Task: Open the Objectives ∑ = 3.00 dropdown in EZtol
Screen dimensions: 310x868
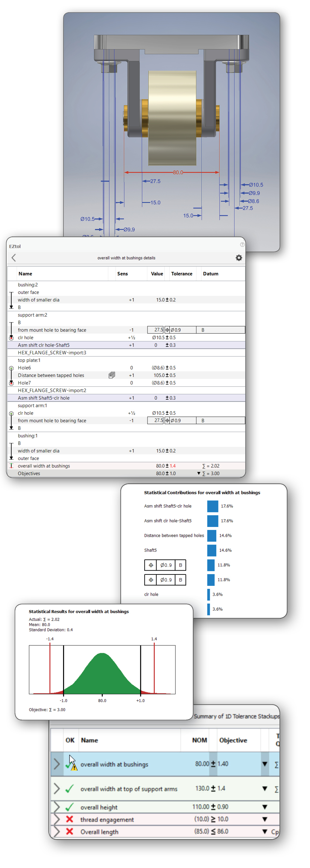Action: (x=199, y=473)
